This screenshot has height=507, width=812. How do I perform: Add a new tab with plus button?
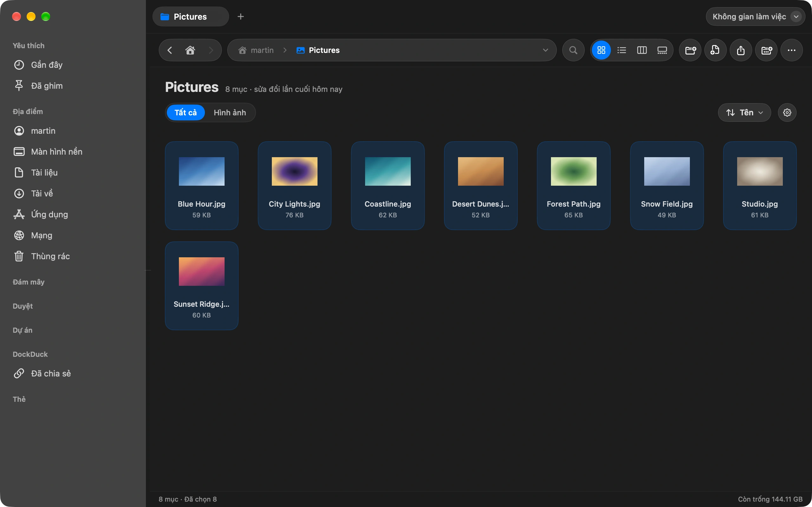coord(240,16)
